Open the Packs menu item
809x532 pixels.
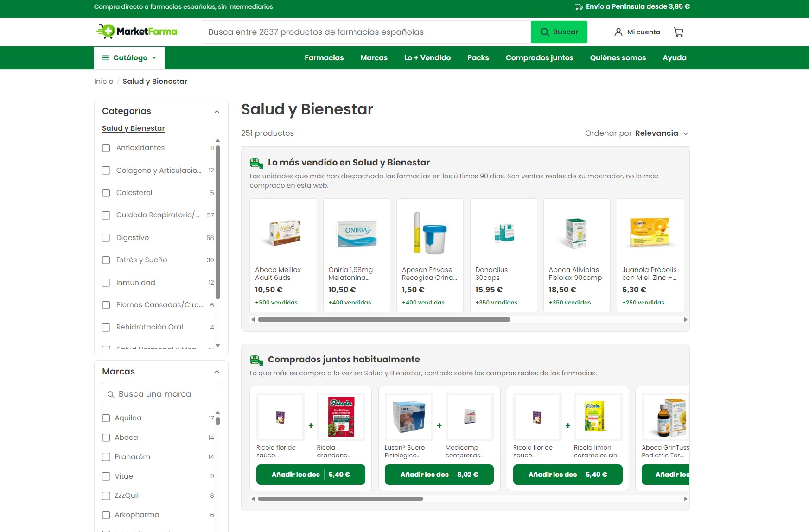click(x=478, y=57)
